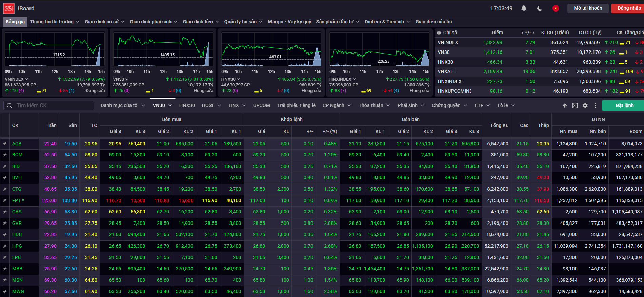
Task: Pin the BVH row
Action: click(5, 178)
